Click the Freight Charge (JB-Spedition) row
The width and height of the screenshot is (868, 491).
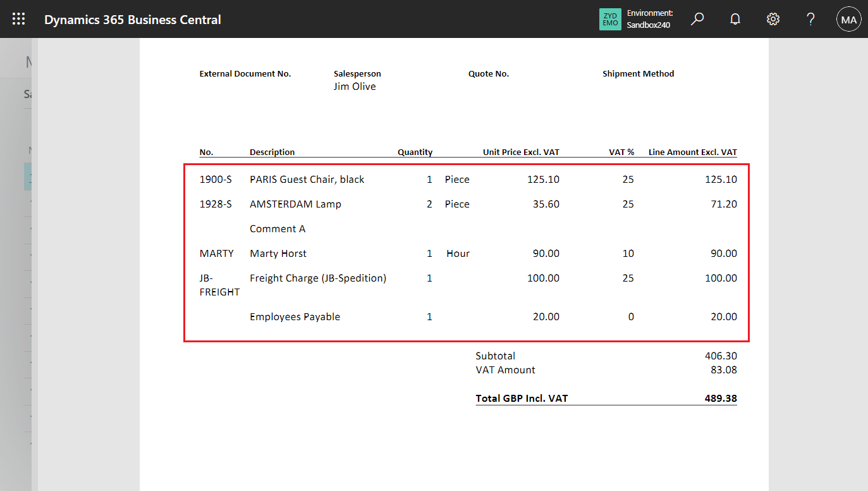317,278
